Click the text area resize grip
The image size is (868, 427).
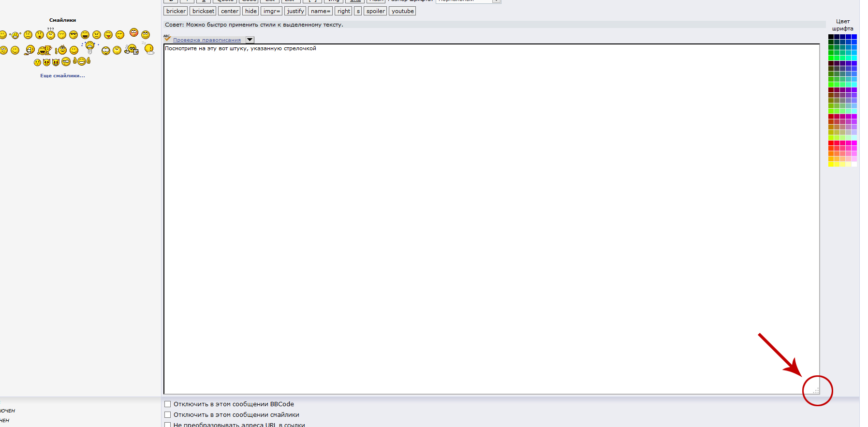pos(816,390)
